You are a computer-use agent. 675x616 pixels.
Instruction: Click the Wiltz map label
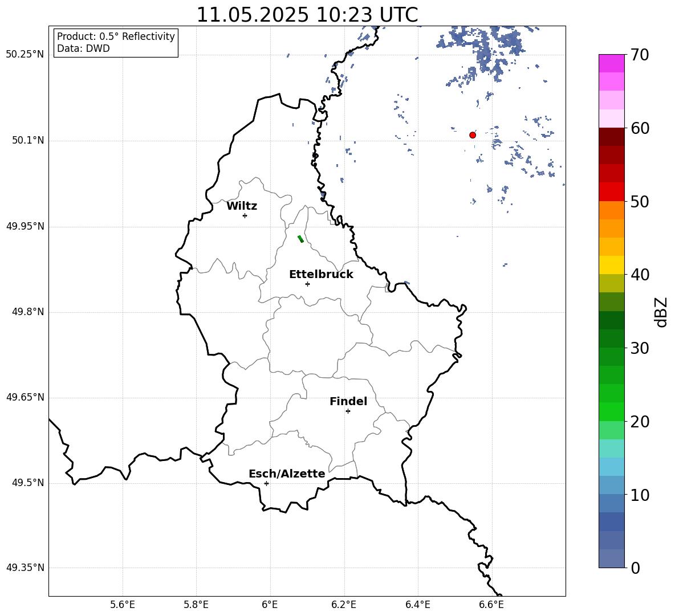click(x=242, y=206)
